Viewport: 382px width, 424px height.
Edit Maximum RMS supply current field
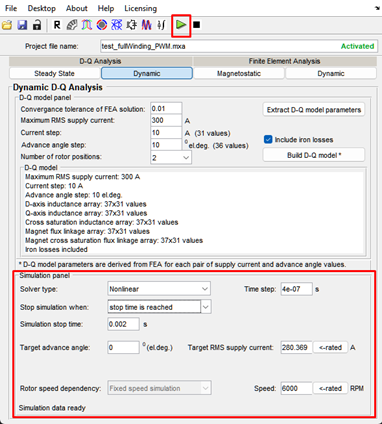[x=166, y=120]
